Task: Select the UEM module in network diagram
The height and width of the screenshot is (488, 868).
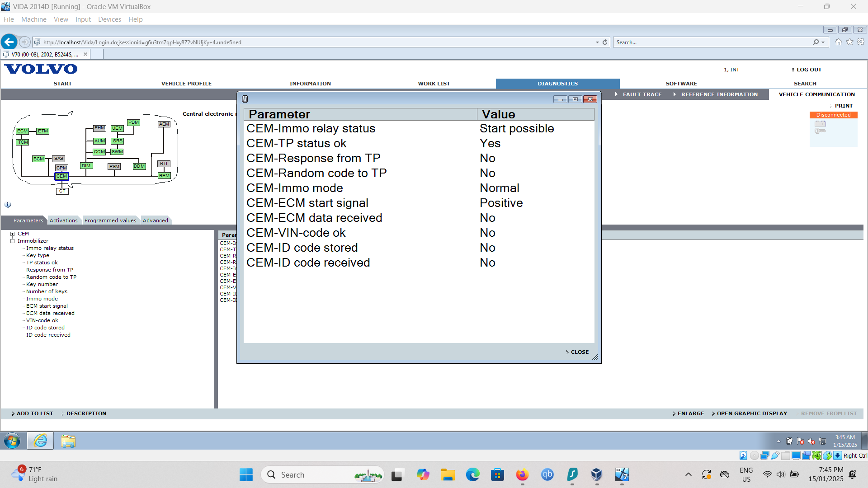Action: click(117, 128)
